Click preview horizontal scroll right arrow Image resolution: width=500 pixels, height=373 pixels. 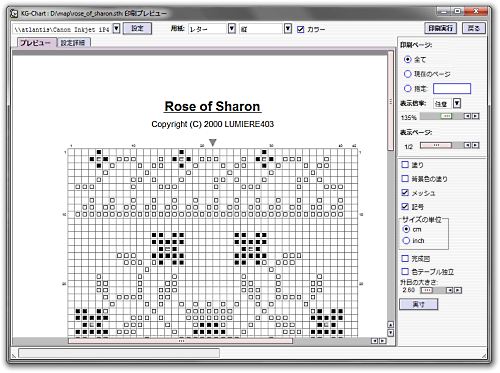point(383,341)
